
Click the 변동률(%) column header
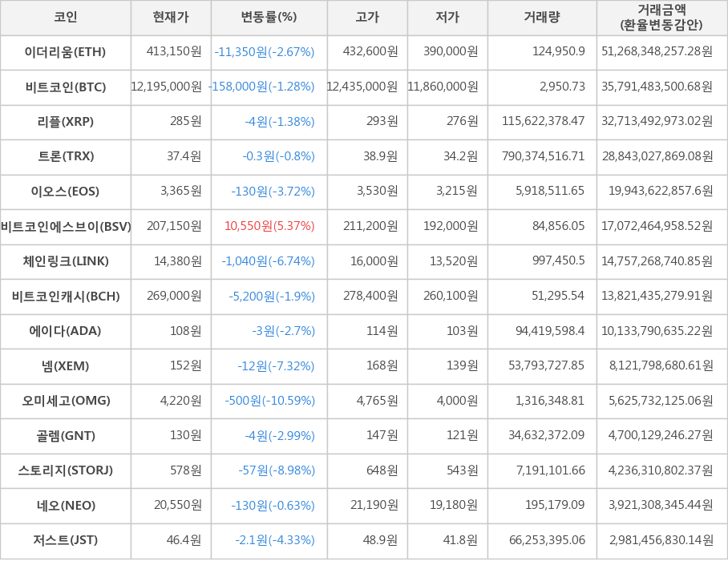click(269, 18)
